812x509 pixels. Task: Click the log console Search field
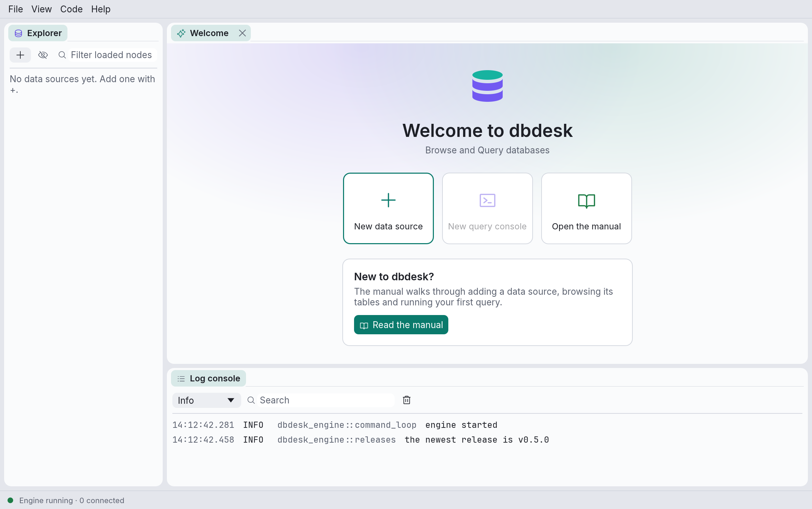tap(325, 400)
